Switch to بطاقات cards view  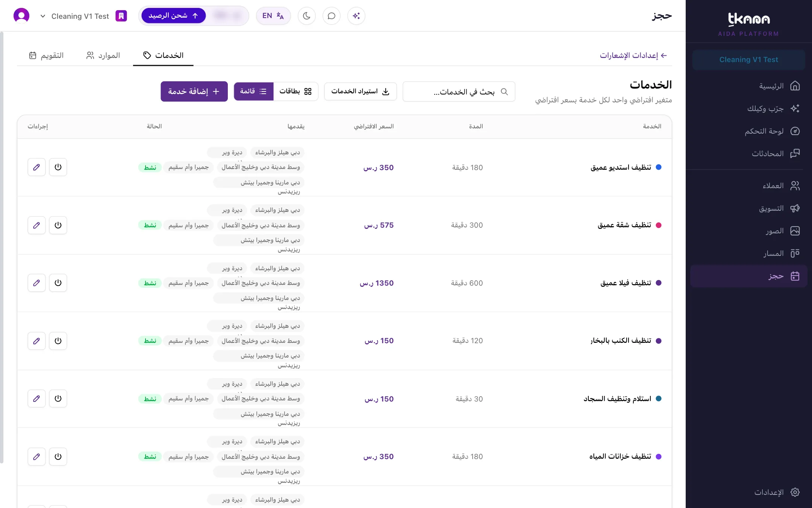tap(295, 91)
